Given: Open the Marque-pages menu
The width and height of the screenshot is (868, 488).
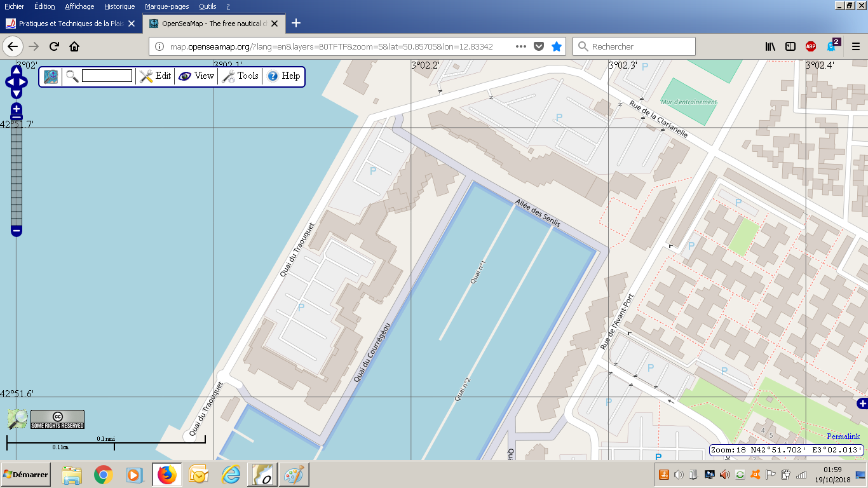Looking at the screenshot, I should pos(166,6).
